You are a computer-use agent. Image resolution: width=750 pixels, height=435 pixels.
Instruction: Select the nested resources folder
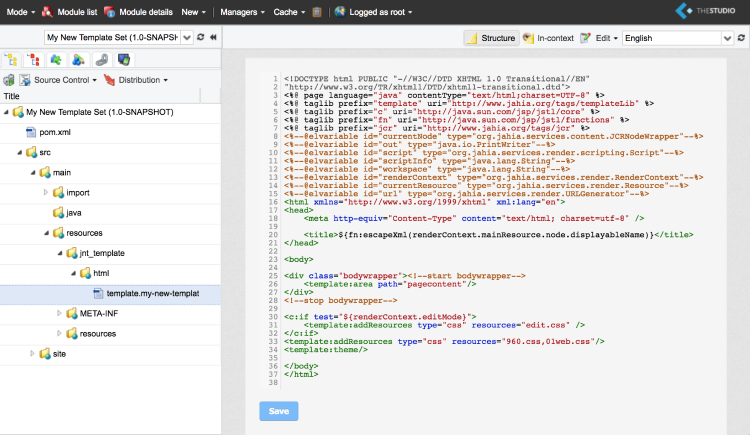(98, 334)
